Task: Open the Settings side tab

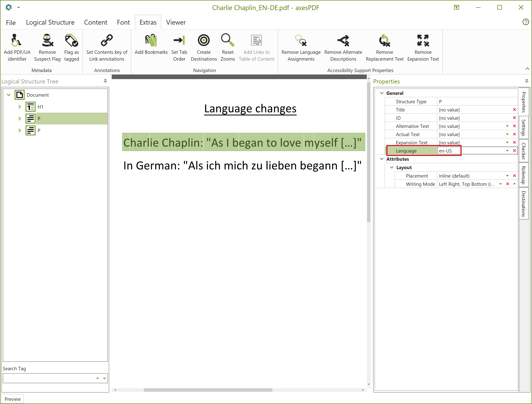Action: 524,127
